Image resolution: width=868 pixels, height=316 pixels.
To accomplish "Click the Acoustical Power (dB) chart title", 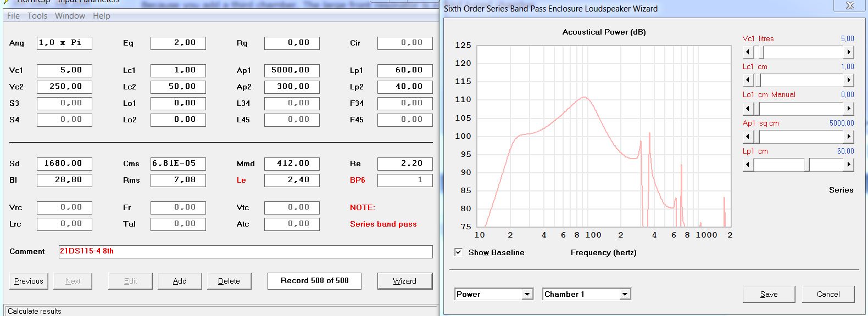I will pos(604,32).
